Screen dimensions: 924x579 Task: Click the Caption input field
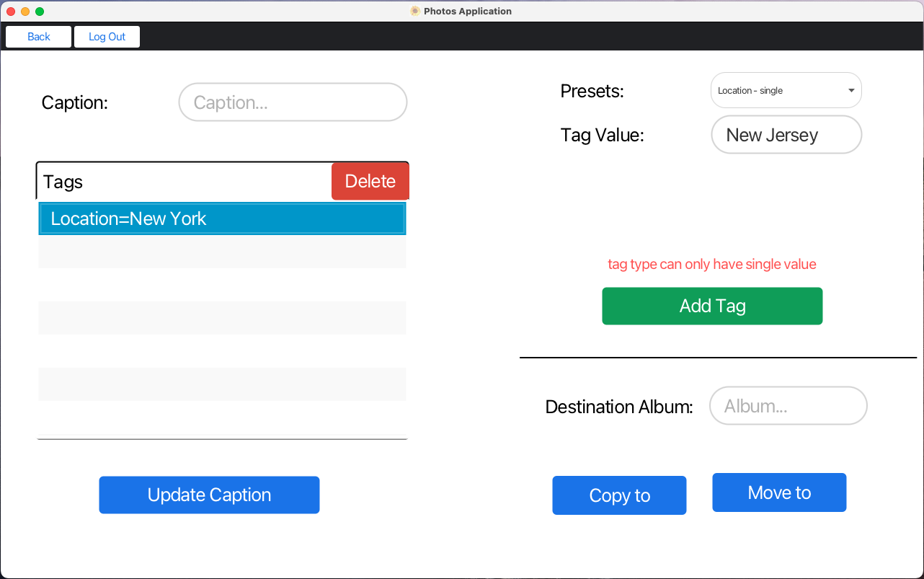click(x=292, y=102)
